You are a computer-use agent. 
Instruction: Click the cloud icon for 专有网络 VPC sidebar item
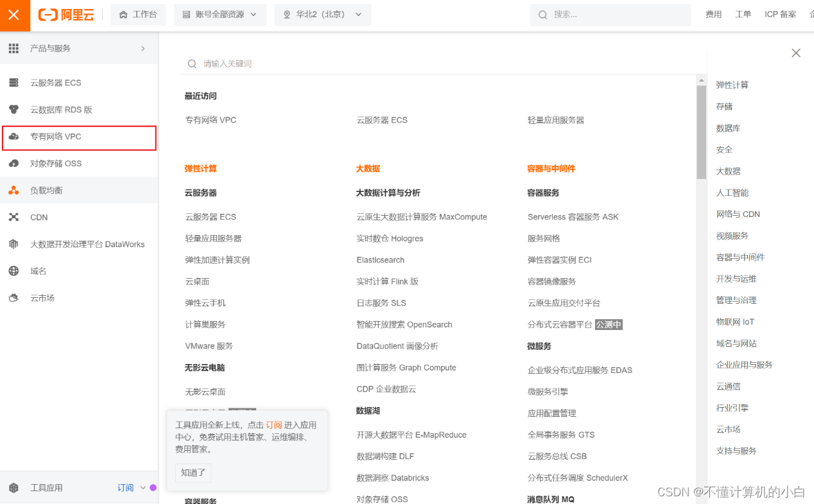click(x=13, y=137)
